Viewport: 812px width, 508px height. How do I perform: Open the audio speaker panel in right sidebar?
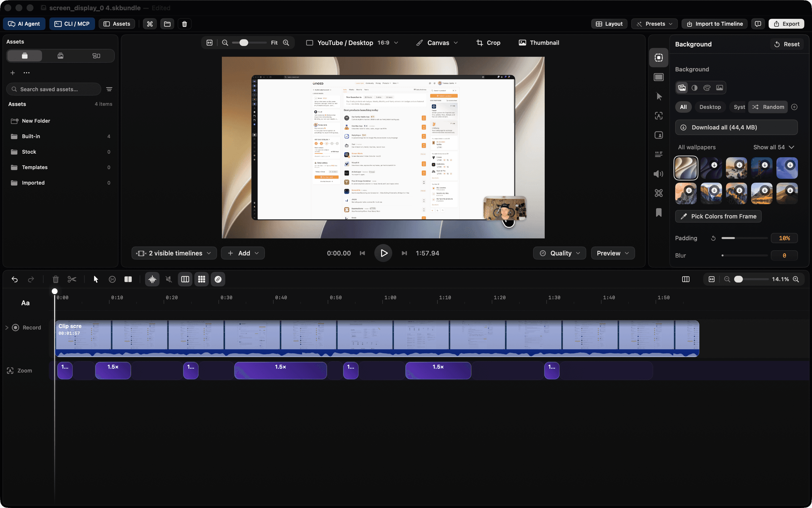pos(658,174)
